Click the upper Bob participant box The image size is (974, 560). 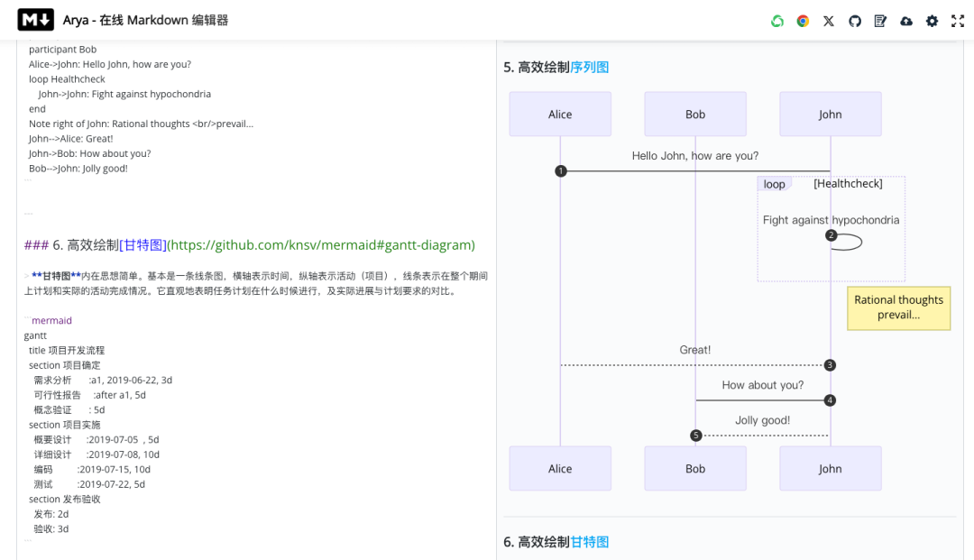tap(695, 115)
